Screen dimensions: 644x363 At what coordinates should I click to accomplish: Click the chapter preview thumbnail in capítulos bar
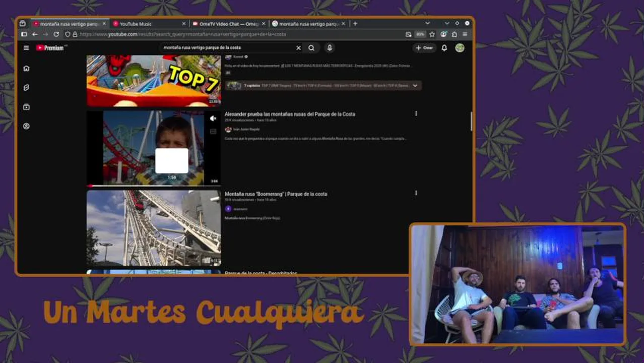click(x=234, y=86)
